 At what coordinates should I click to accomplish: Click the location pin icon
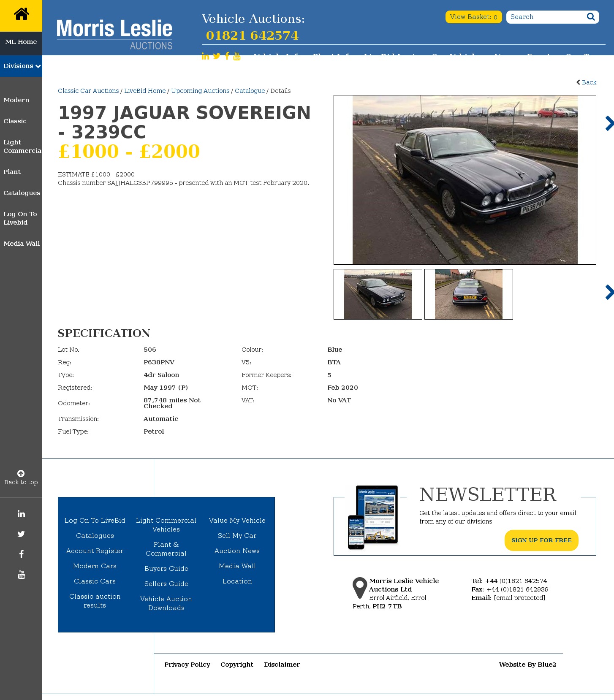tap(360, 588)
